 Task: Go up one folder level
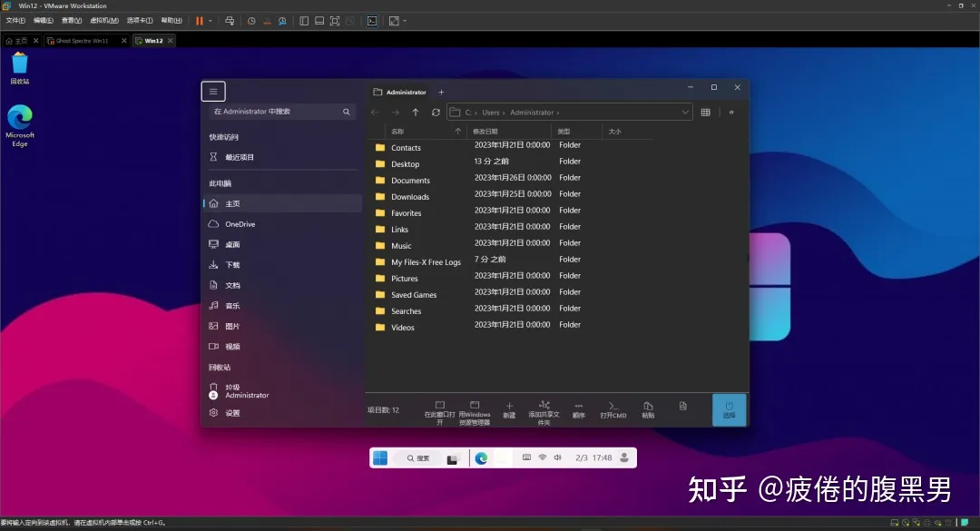click(416, 112)
